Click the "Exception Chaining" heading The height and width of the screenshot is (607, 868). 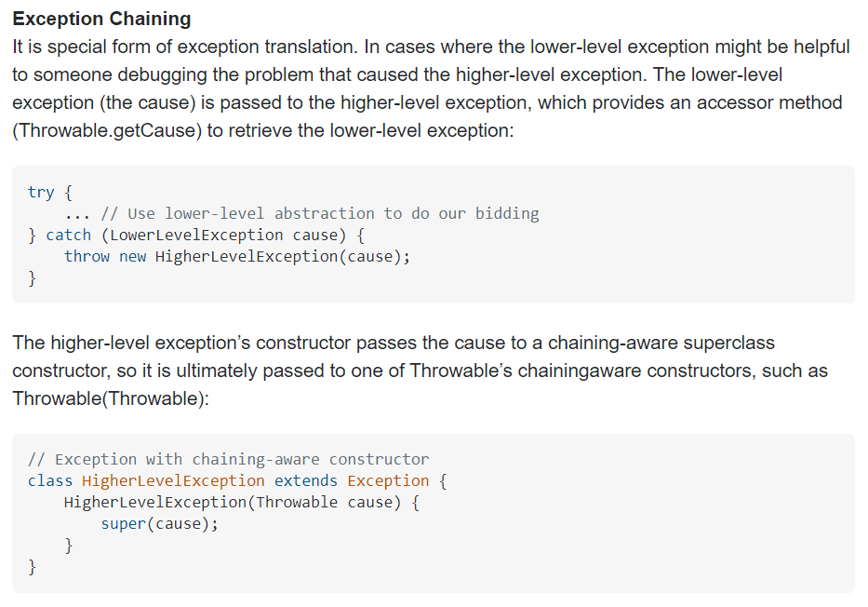101,19
